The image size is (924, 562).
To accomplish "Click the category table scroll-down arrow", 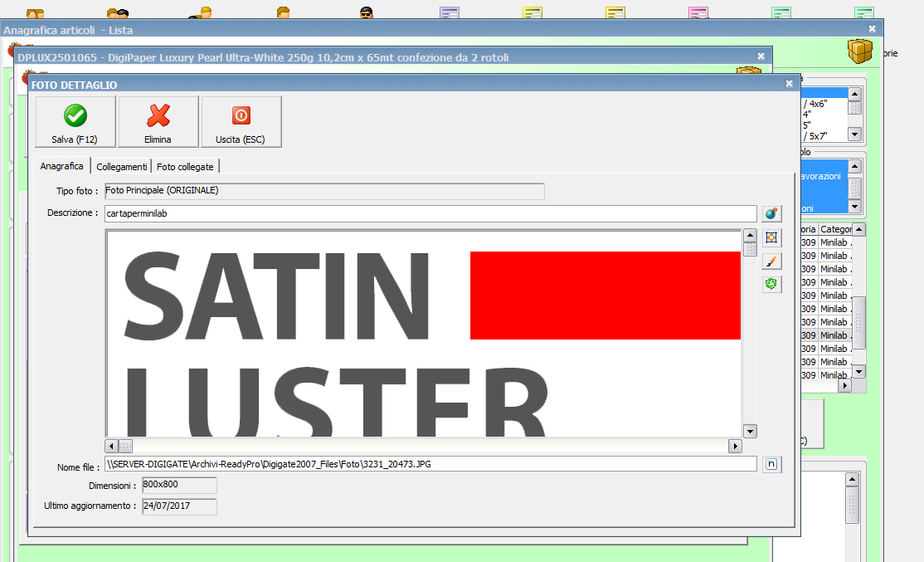I will coord(859,371).
